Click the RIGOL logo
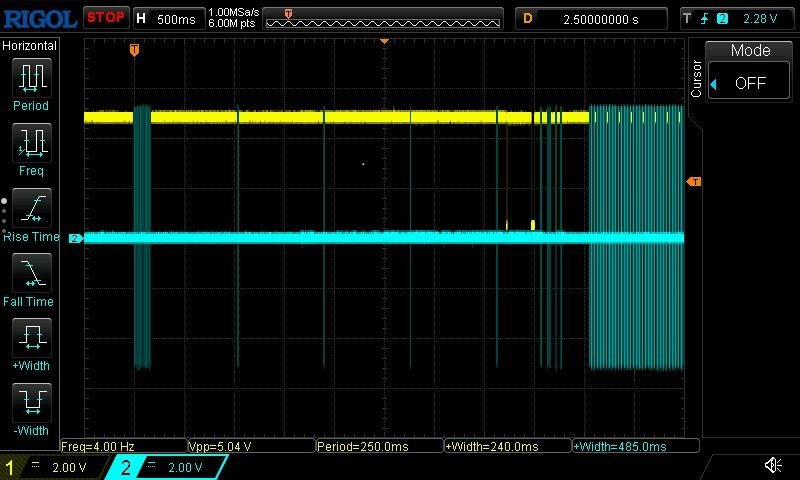This screenshot has width=800, height=480. 39,18
